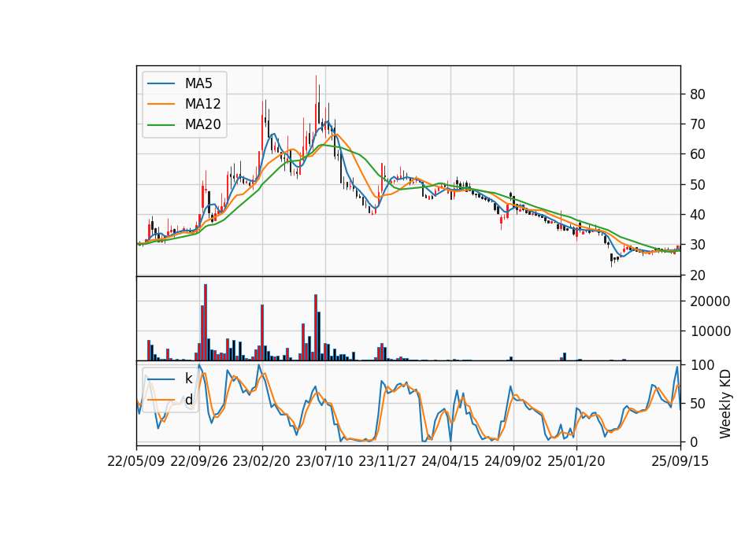Image resolution: width=756 pixels, height=543 pixels.
Task: Click the price axis value 80
Action: click(x=697, y=94)
